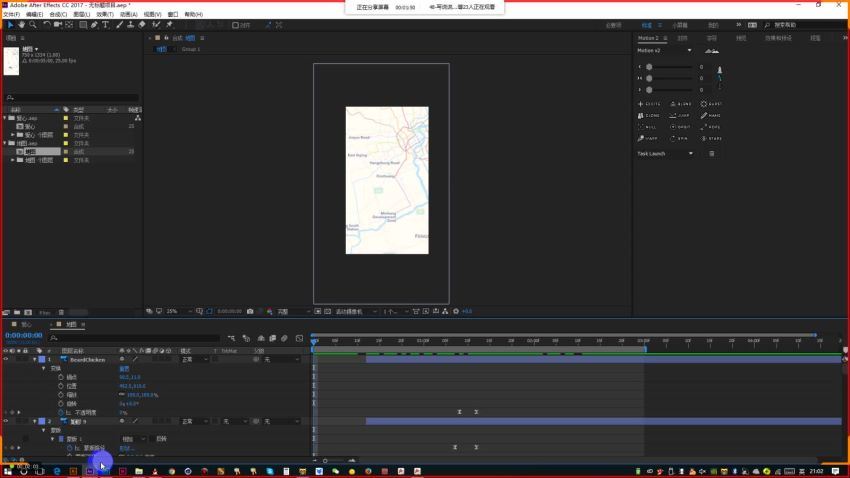Select the Puppet Pin tool
Screen dimensions: 850x478
click(x=169, y=25)
